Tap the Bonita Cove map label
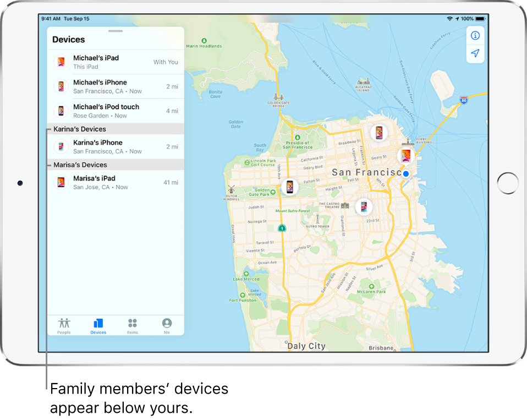 pos(216,94)
